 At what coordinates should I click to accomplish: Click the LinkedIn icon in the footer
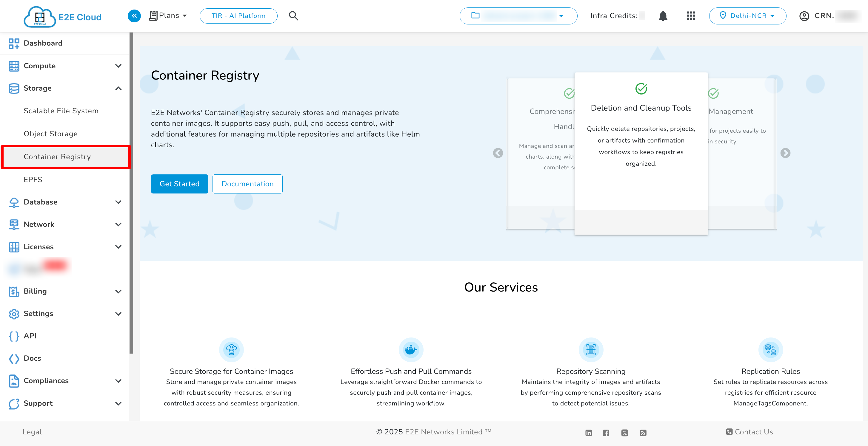588,433
